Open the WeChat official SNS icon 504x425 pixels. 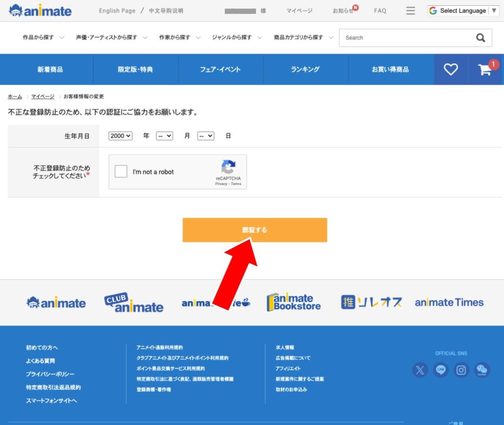pos(482,370)
